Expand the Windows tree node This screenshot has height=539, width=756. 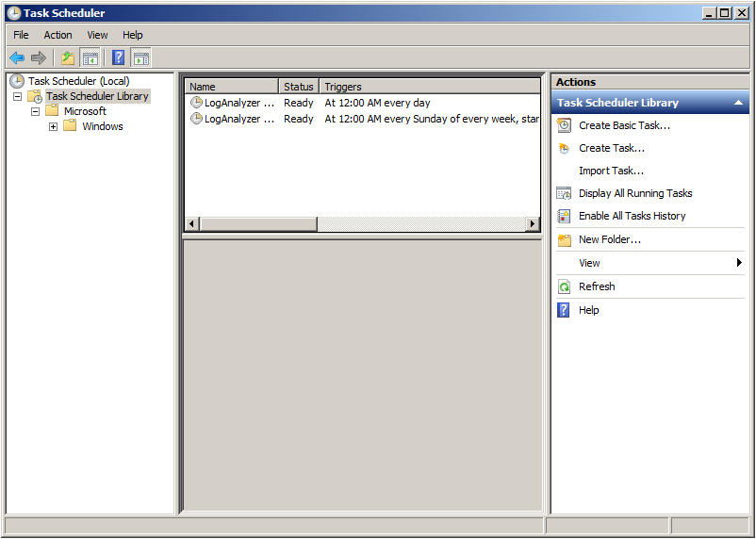(x=53, y=126)
